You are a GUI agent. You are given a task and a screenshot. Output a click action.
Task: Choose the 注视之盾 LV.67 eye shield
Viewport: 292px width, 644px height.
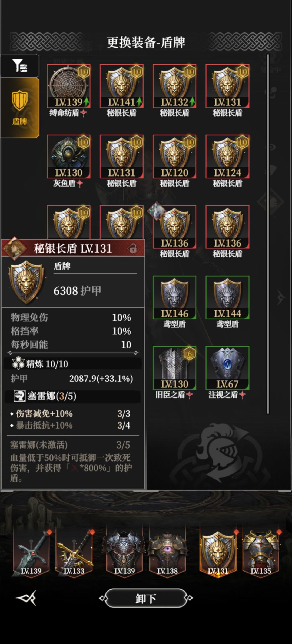click(x=227, y=368)
